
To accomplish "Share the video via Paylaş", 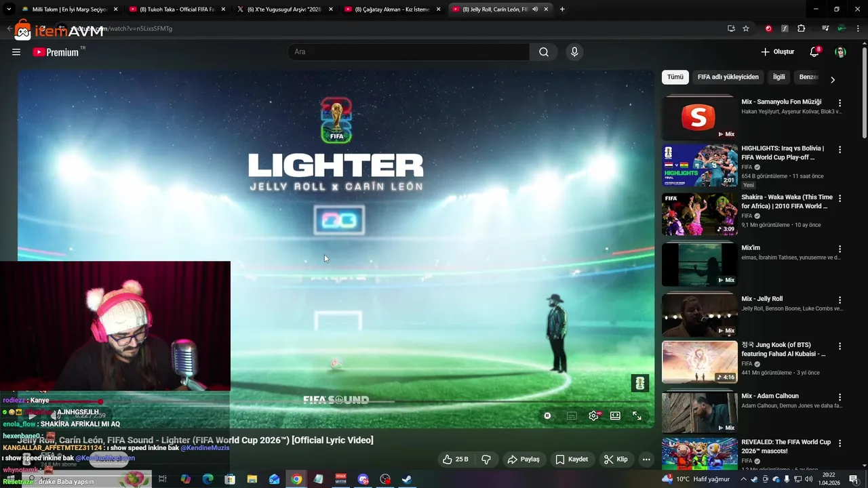I will click(x=524, y=460).
